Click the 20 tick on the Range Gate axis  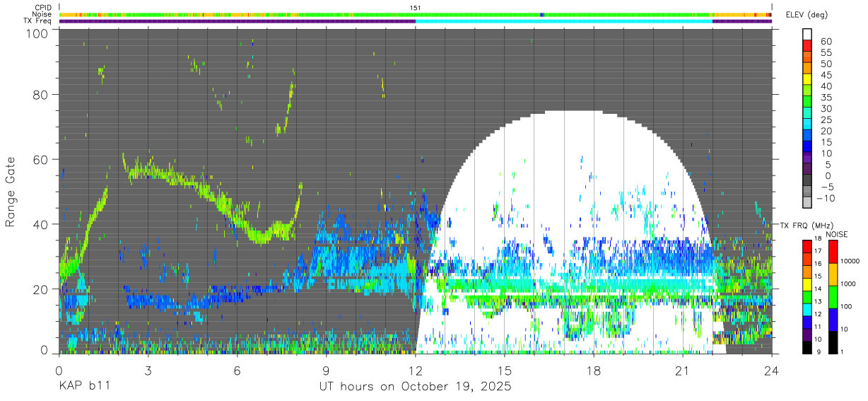pyautogui.click(x=40, y=289)
